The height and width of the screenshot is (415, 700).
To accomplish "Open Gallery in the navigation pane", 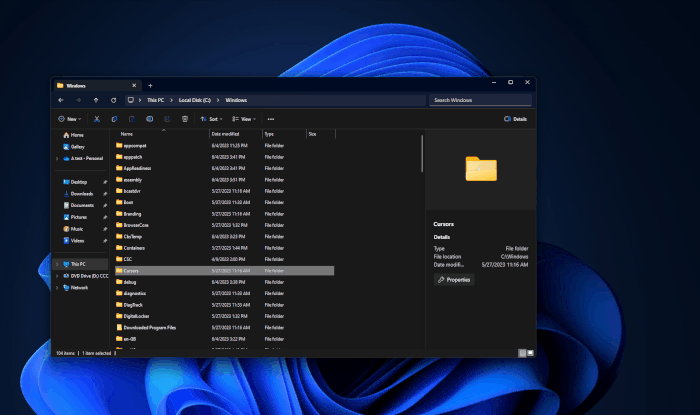I will 78,146.
